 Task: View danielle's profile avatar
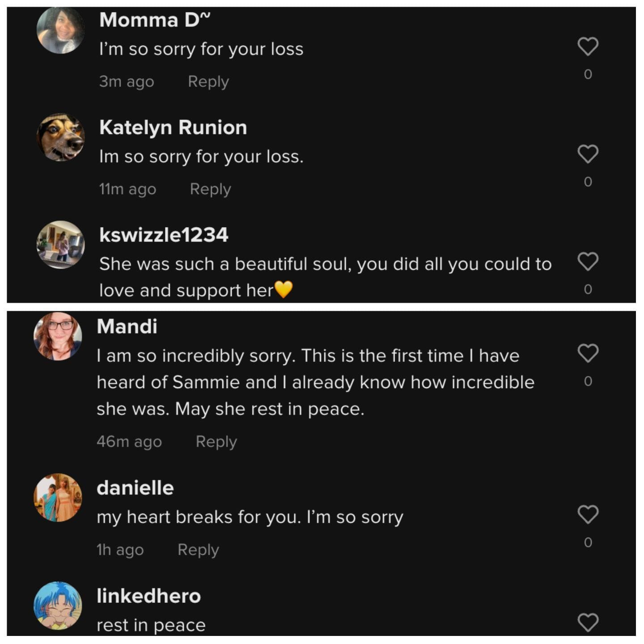pos(58,498)
